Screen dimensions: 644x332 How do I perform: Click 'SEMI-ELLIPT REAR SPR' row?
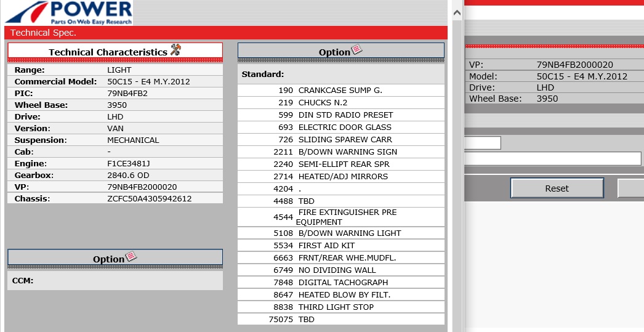[341, 164]
